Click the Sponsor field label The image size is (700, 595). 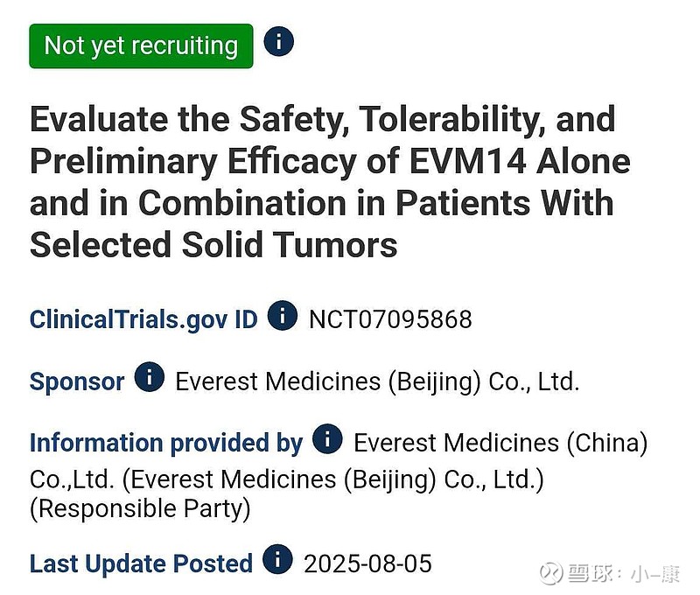pyautogui.click(x=77, y=381)
